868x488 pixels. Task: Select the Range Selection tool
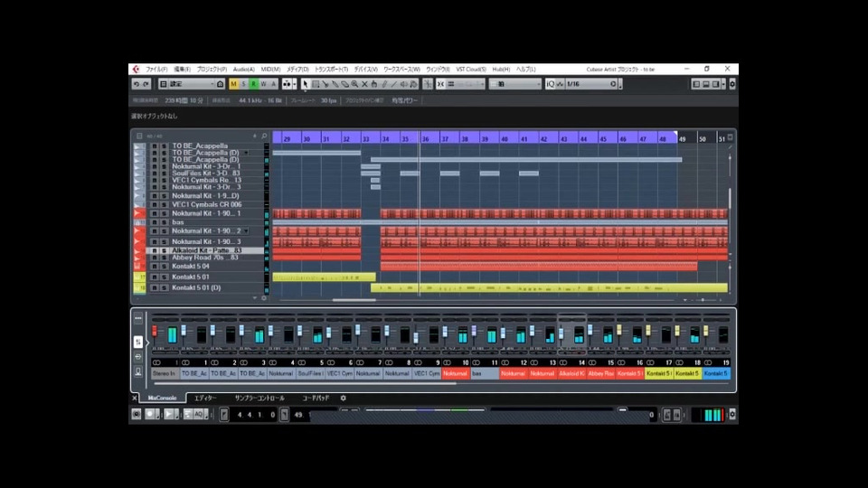tap(316, 84)
